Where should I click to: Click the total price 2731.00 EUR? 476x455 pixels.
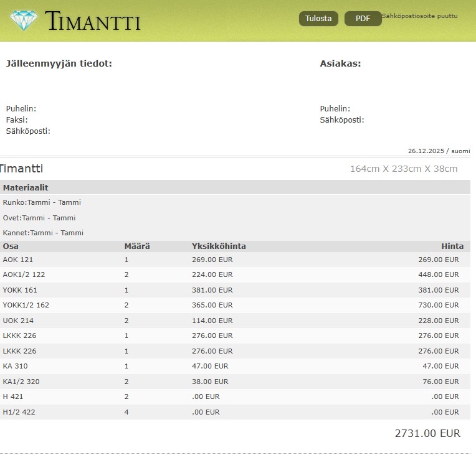click(x=427, y=433)
